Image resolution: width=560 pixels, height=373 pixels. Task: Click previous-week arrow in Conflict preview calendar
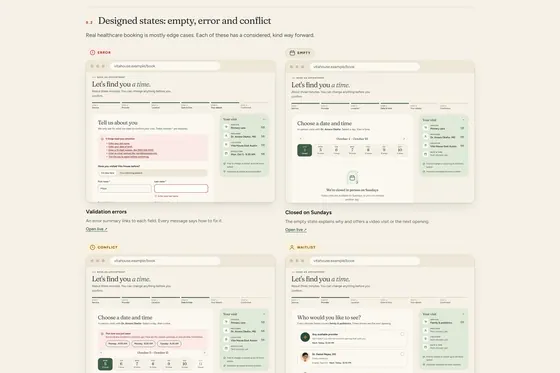pos(101,353)
